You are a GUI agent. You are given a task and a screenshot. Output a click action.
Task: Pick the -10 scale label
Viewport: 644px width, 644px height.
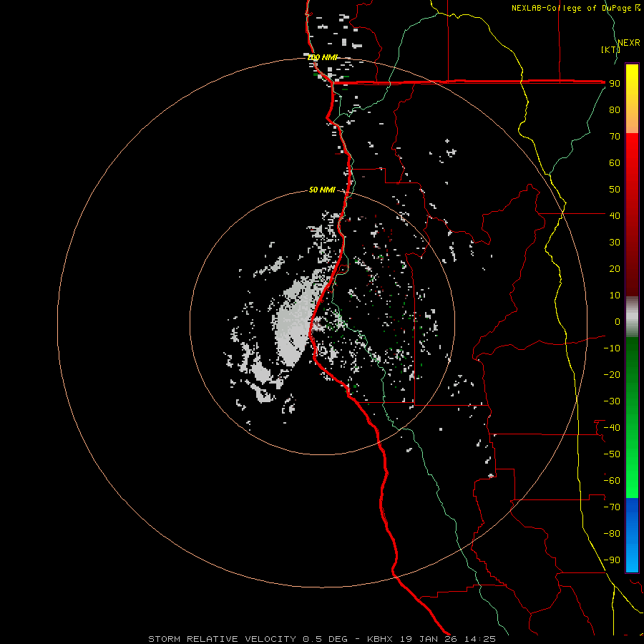(612, 348)
